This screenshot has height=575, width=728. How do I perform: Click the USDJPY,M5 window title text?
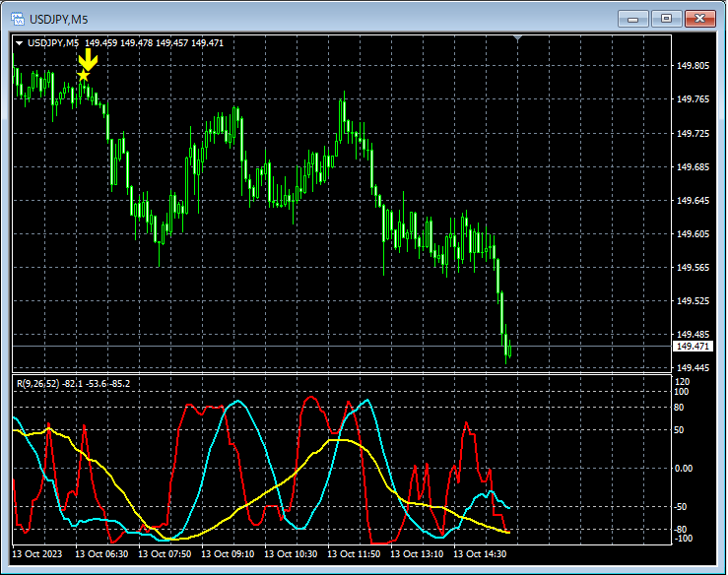58,20
